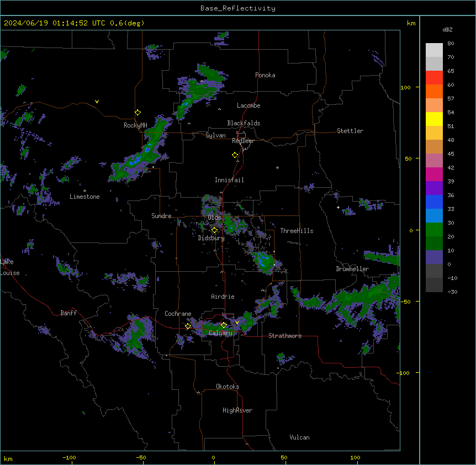This screenshot has width=476, height=465.
Task: Click the 80 value in dBZ legend
Action: [x=451, y=44]
